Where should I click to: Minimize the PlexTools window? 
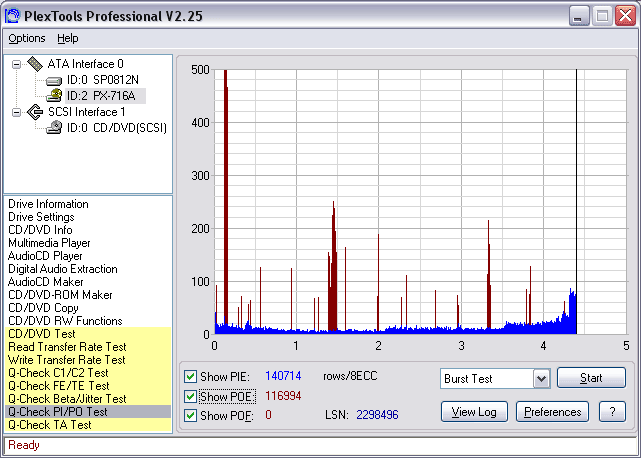[578, 16]
